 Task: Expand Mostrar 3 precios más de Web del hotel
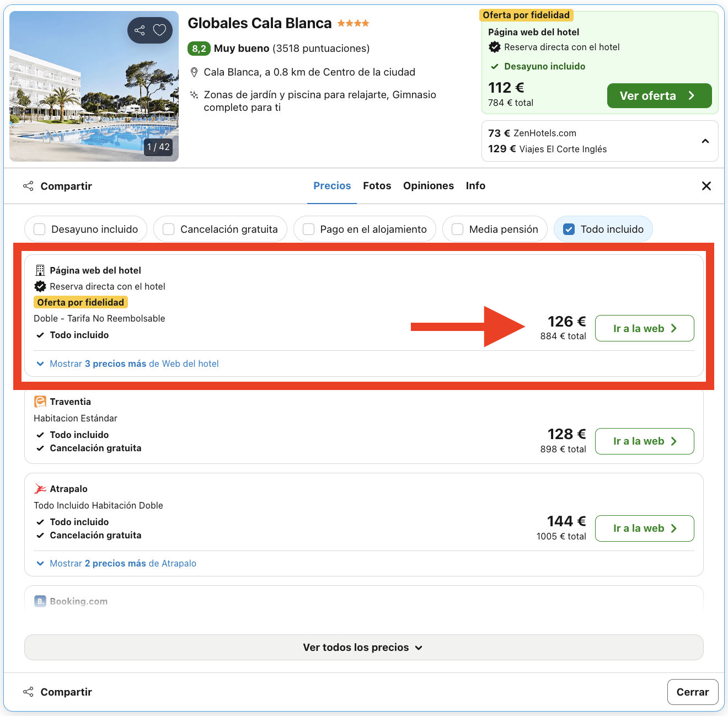(x=126, y=364)
